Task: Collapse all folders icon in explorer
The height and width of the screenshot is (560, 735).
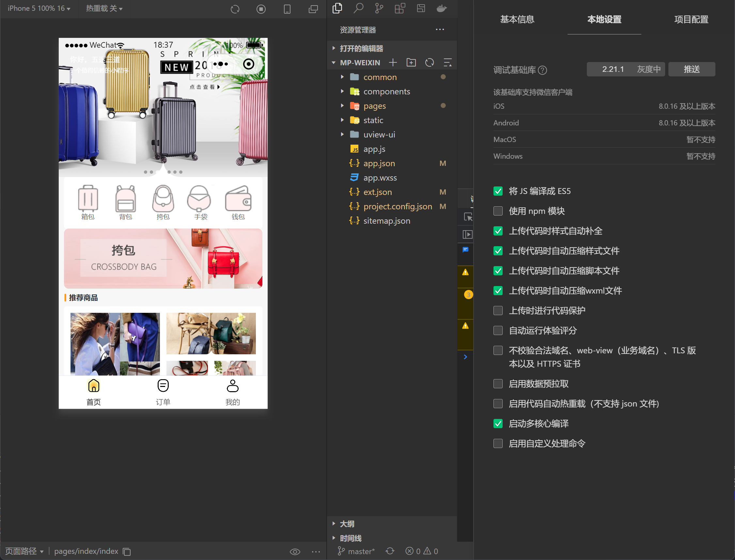Action: [x=447, y=62]
